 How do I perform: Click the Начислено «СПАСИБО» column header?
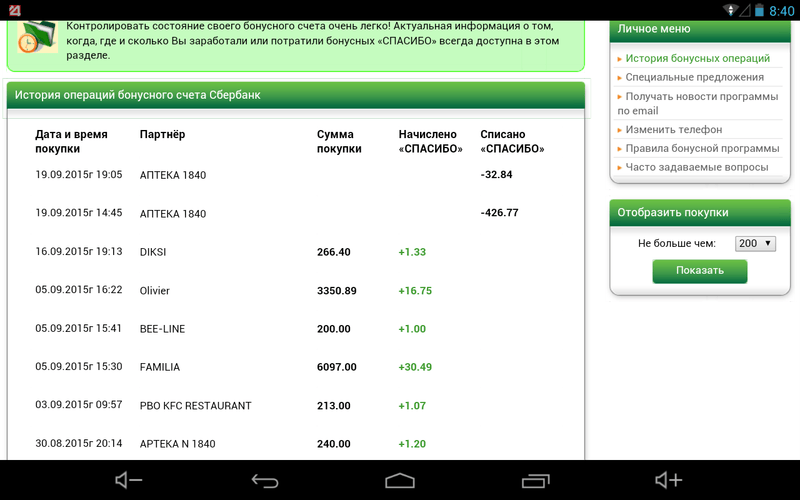(431, 141)
